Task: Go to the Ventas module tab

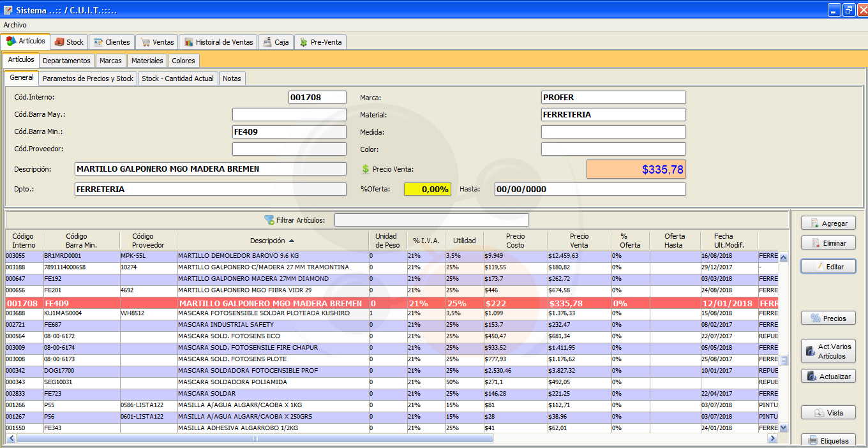Action: coord(157,42)
